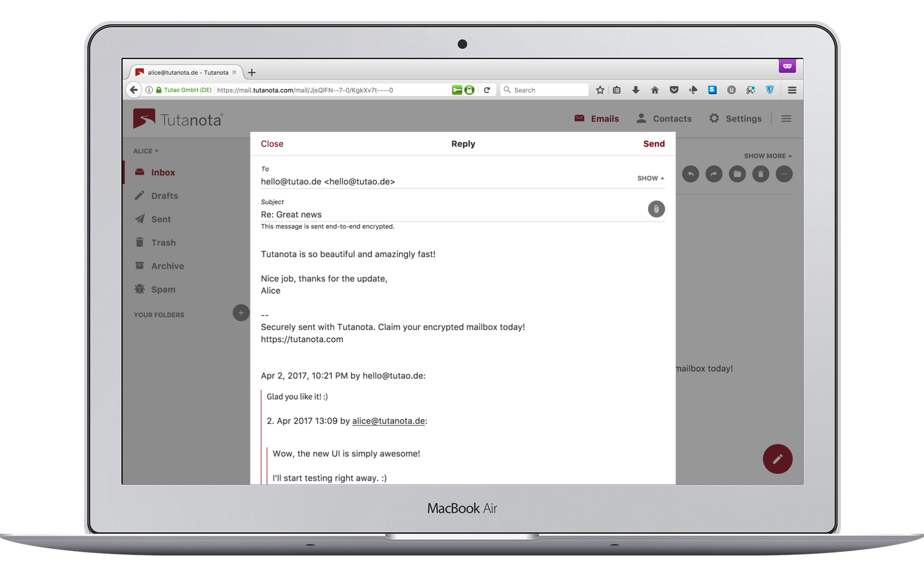
Task: Open the Emails tab
Action: tap(596, 119)
